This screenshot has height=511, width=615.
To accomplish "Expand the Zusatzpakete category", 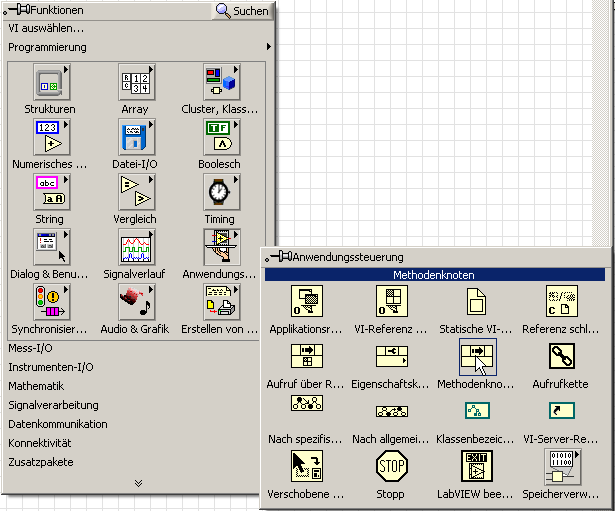I will (41, 462).
